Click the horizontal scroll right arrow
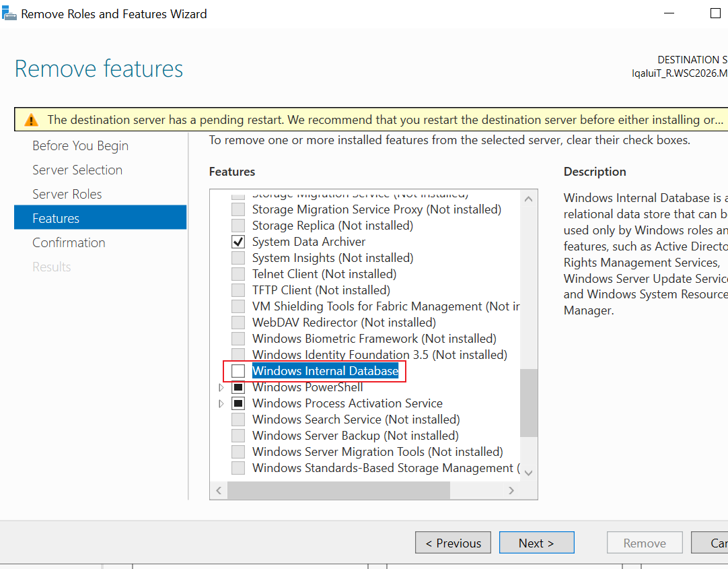 tap(511, 490)
